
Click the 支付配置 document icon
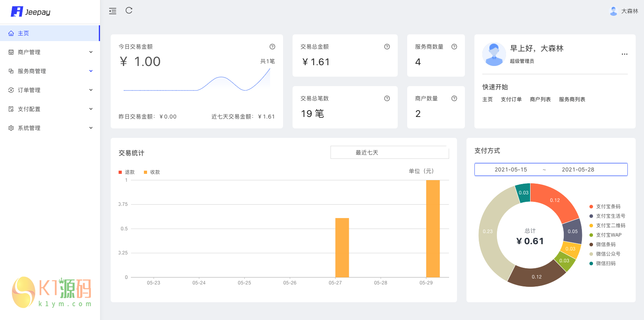pos(11,109)
